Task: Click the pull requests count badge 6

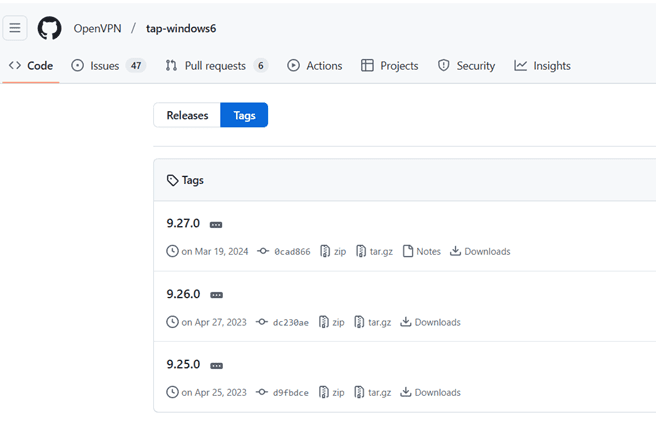Action: point(261,66)
